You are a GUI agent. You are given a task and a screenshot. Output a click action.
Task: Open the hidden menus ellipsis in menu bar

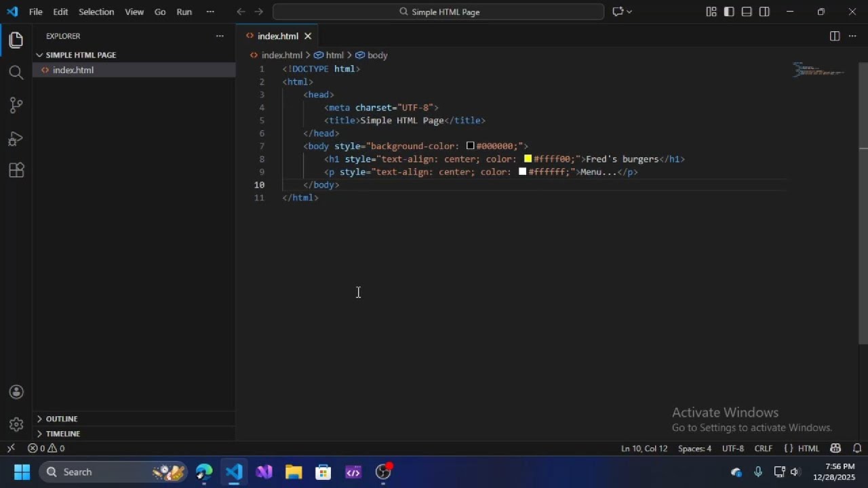[x=210, y=12]
